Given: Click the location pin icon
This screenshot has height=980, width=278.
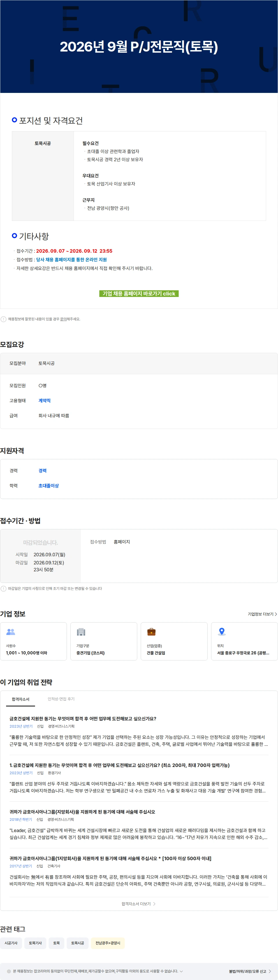Looking at the screenshot, I should pos(222,632).
